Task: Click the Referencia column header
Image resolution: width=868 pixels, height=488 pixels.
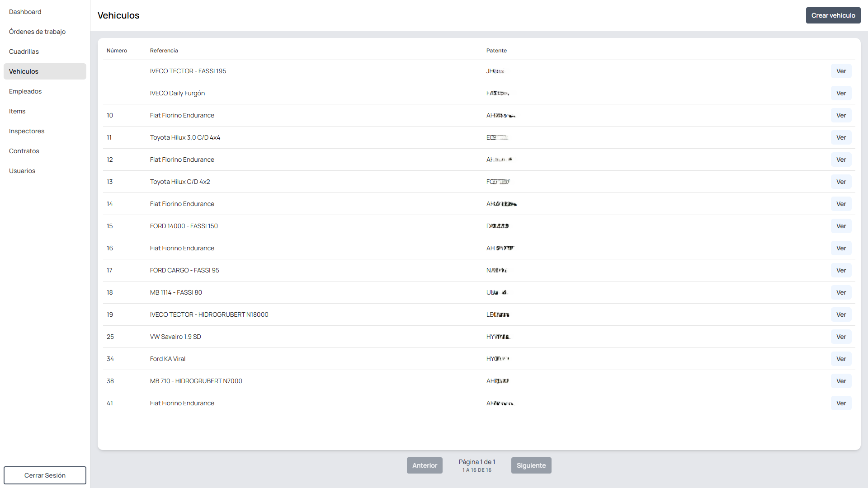Action: [x=164, y=51]
